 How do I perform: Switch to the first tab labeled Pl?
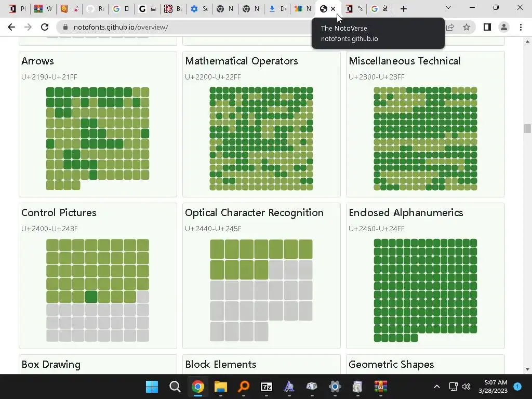pos(17,9)
